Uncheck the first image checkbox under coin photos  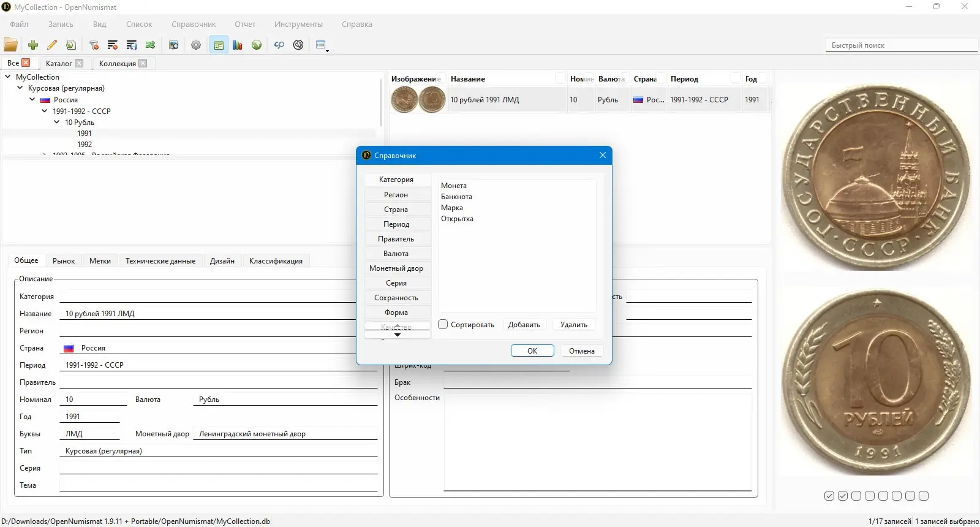[829, 496]
